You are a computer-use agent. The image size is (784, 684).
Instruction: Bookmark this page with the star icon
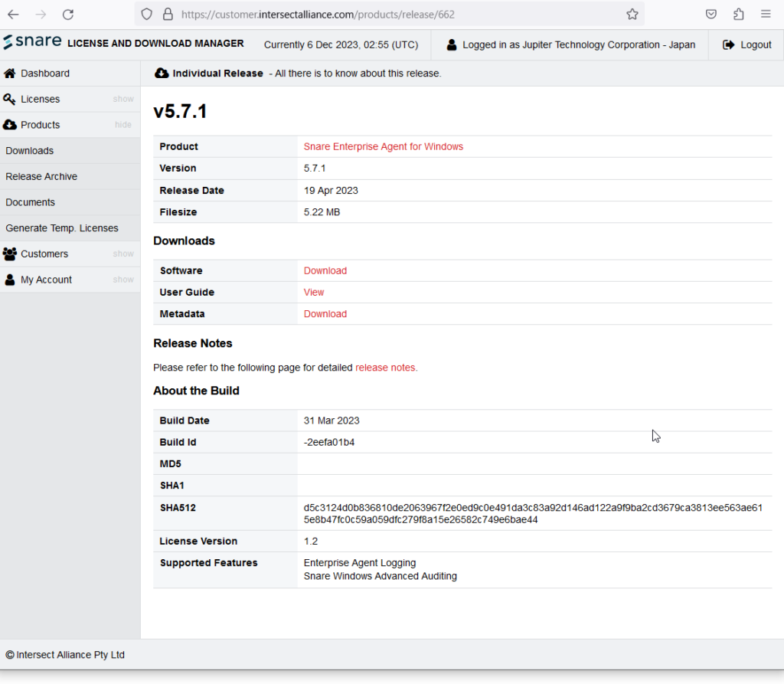[x=632, y=15]
